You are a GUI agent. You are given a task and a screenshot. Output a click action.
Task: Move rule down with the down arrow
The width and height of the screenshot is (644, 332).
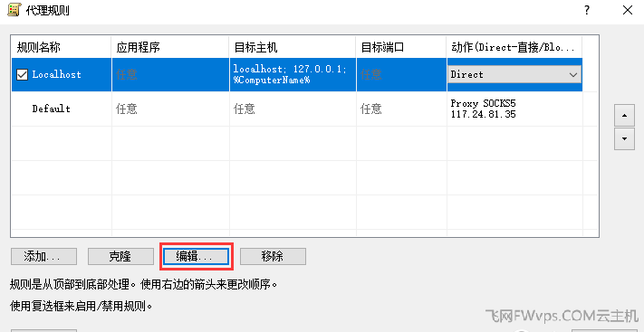[x=625, y=138]
